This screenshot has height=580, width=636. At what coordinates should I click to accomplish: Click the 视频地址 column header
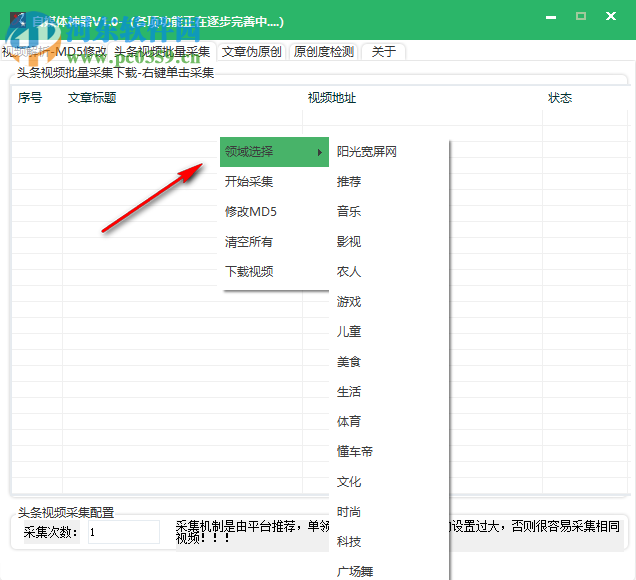pos(332,98)
